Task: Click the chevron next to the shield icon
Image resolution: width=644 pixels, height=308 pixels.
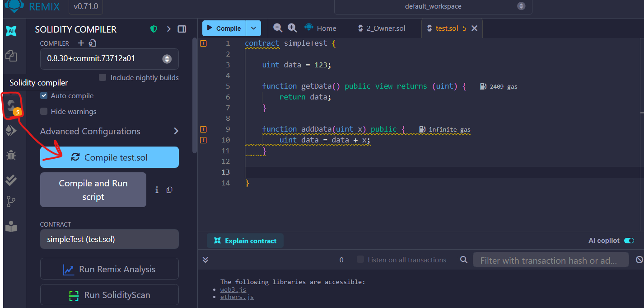Action: tap(168, 29)
